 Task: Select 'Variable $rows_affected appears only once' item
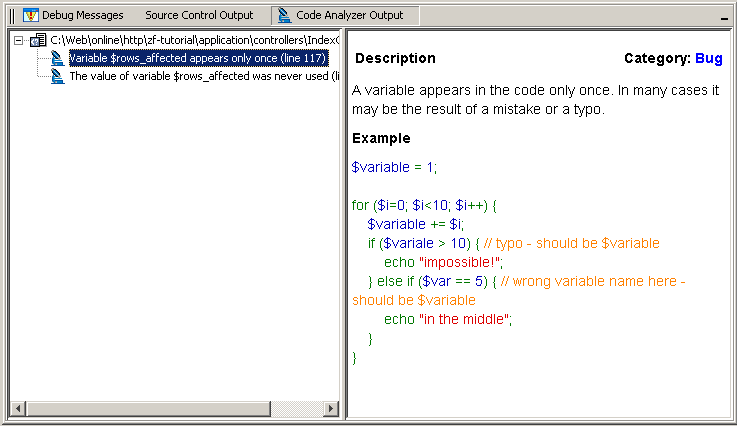click(x=198, y=58)
